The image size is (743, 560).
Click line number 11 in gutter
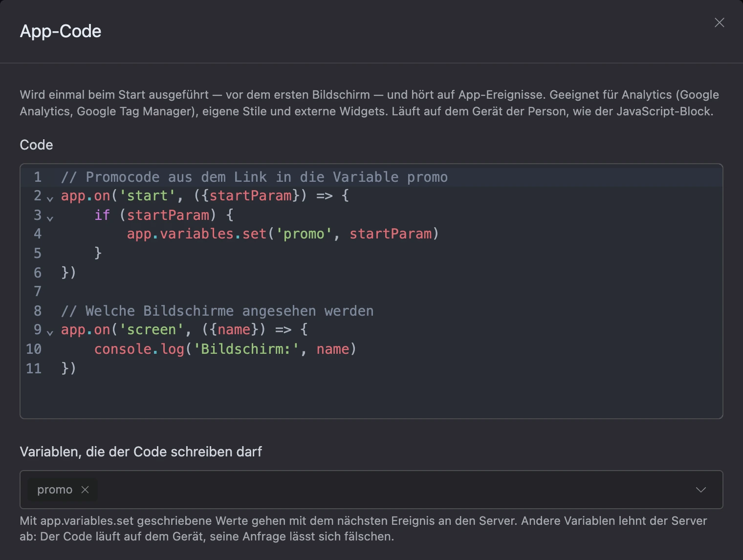click(34, 368)
